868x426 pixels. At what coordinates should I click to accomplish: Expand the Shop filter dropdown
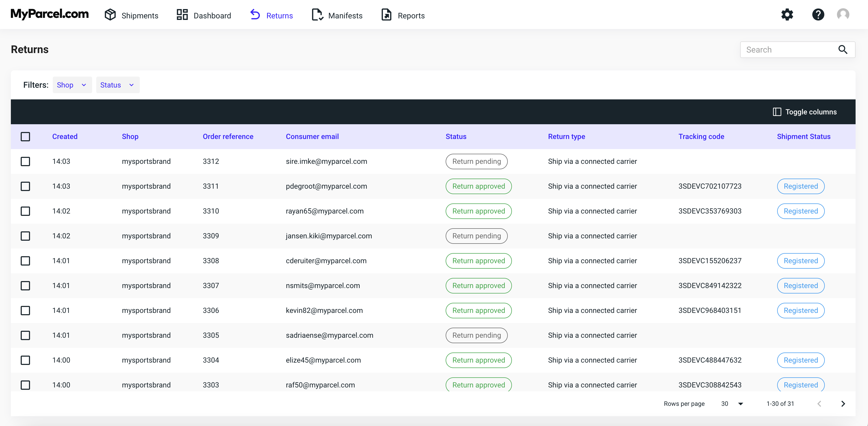pos(72,85)
